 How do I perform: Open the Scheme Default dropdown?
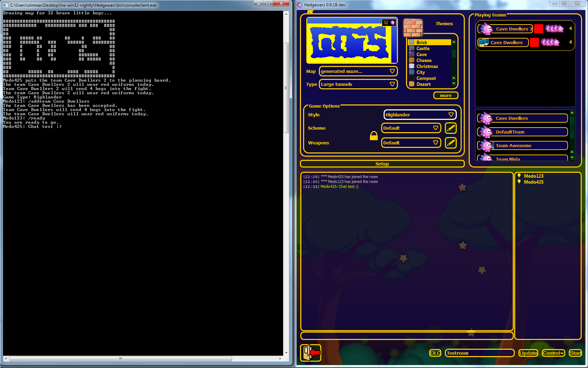point(411,128)
